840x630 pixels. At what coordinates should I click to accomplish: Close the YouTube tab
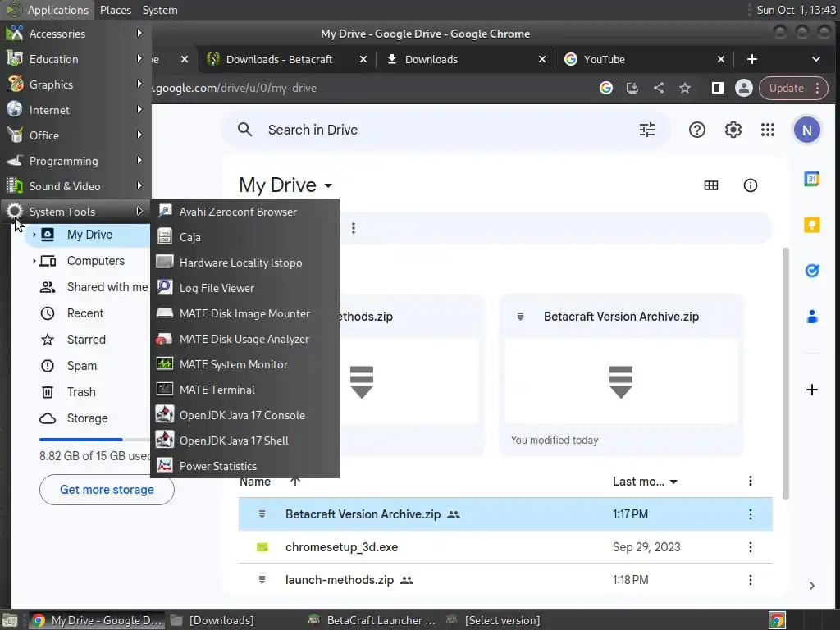point(720,59)
